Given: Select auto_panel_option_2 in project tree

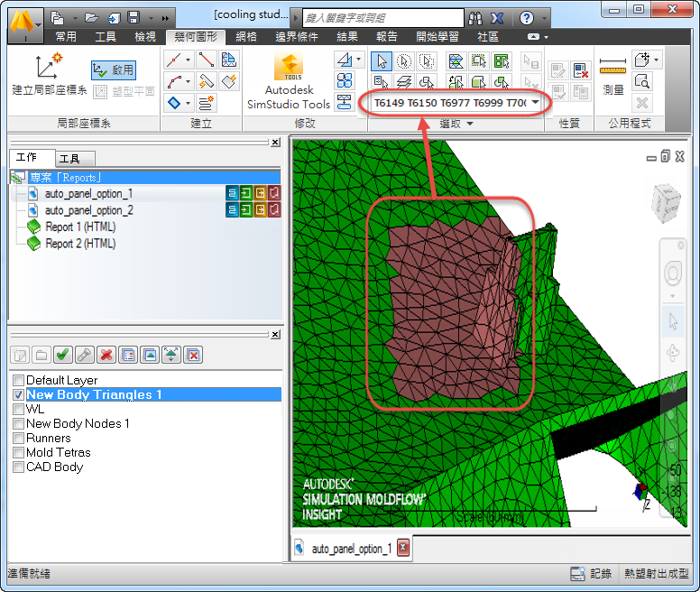Looking at the screenshot, I should [x=88, y=210].
